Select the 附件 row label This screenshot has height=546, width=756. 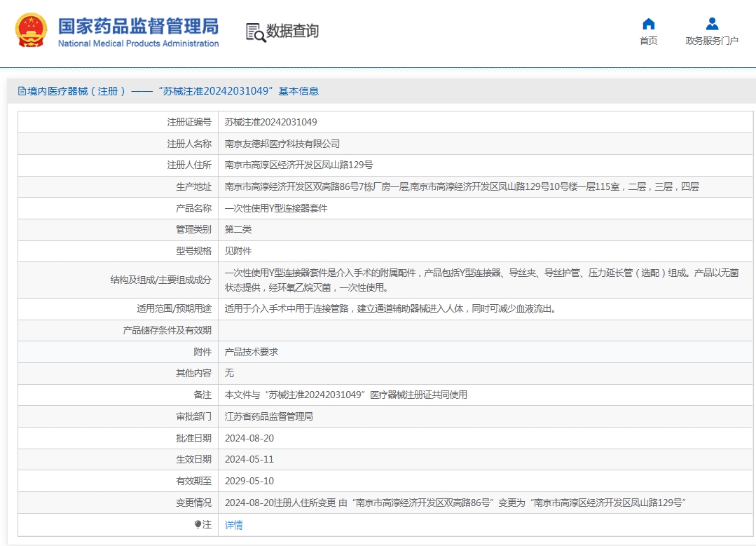[x=202, y=352]
